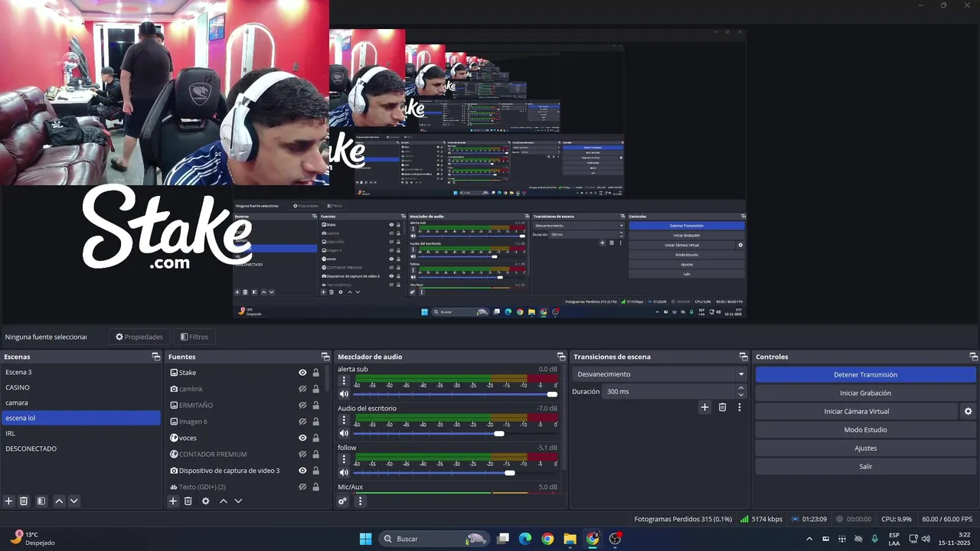Open options dots for alerta sub channel
This screenshot has width=980, height=551.
tap(344, 381)
